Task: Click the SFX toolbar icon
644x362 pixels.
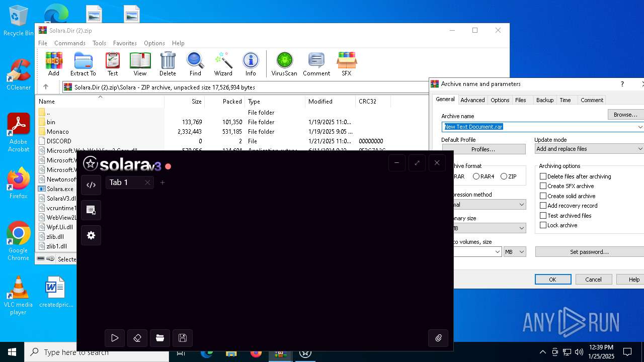Action: click(x=347, y=64)
